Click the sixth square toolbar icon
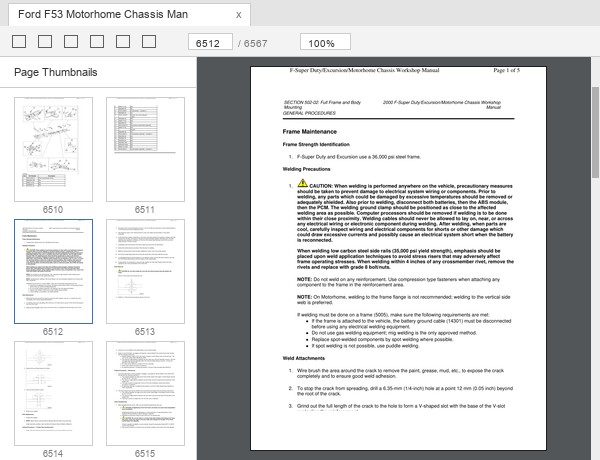Image resolution: width=600 pixels, height=460 pixels. pyautogui.click(x=149, y=42)
